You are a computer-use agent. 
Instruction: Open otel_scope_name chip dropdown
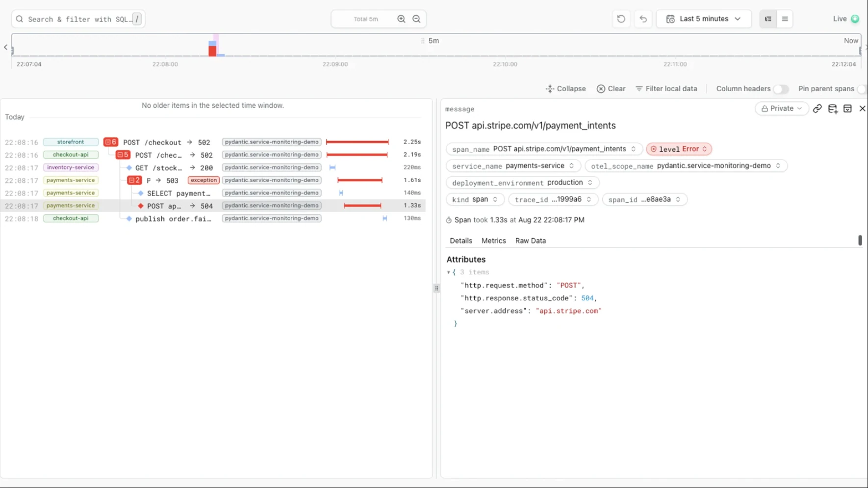click(x=686, y=166)
